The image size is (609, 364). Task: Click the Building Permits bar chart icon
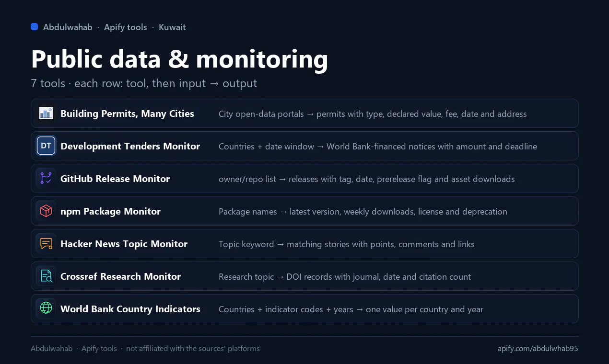click(46, 114)
